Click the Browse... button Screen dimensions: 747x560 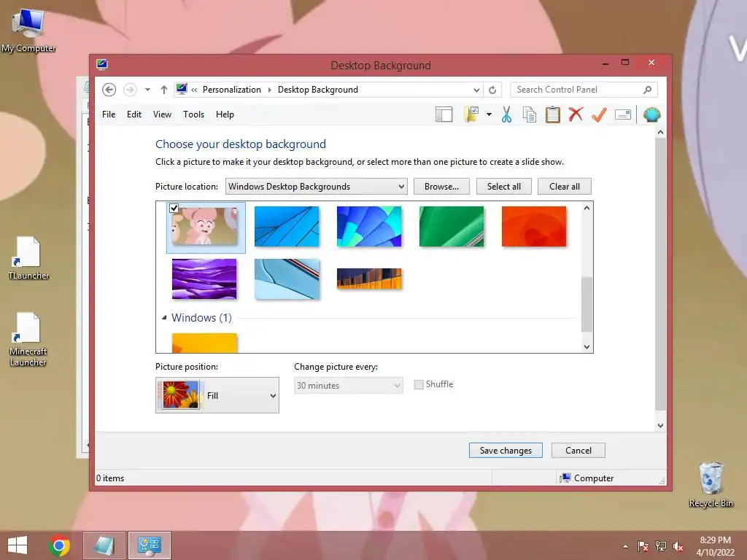[441, 187]
